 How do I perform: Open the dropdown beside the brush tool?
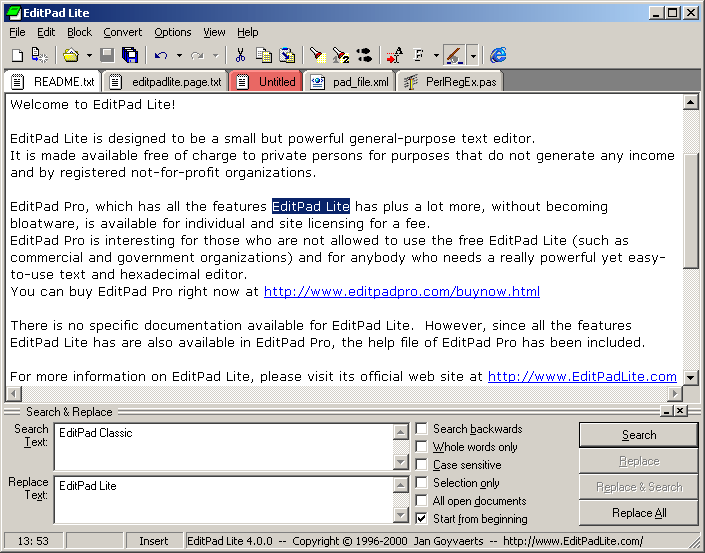point(473,56)
